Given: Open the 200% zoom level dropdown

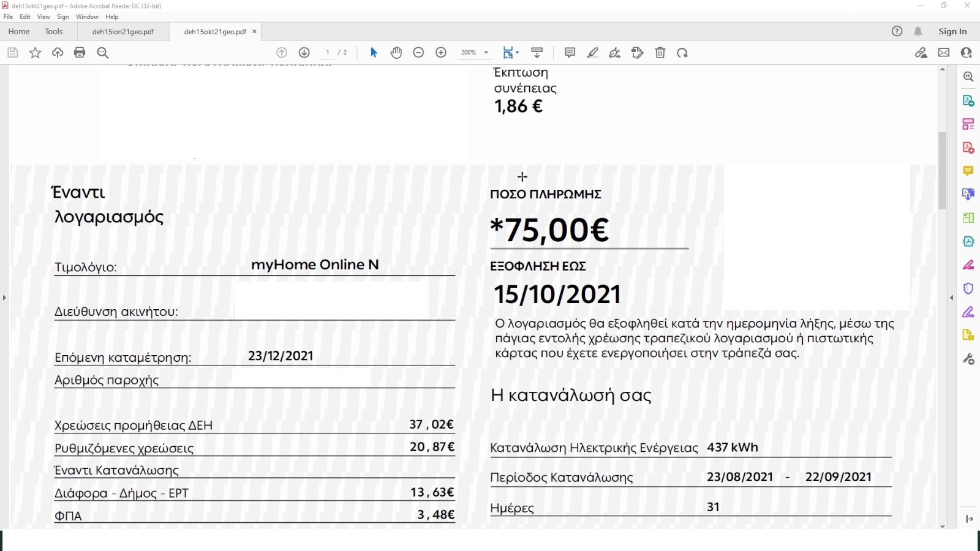Looking at the screenshot, I should click(x=475, y=53).
